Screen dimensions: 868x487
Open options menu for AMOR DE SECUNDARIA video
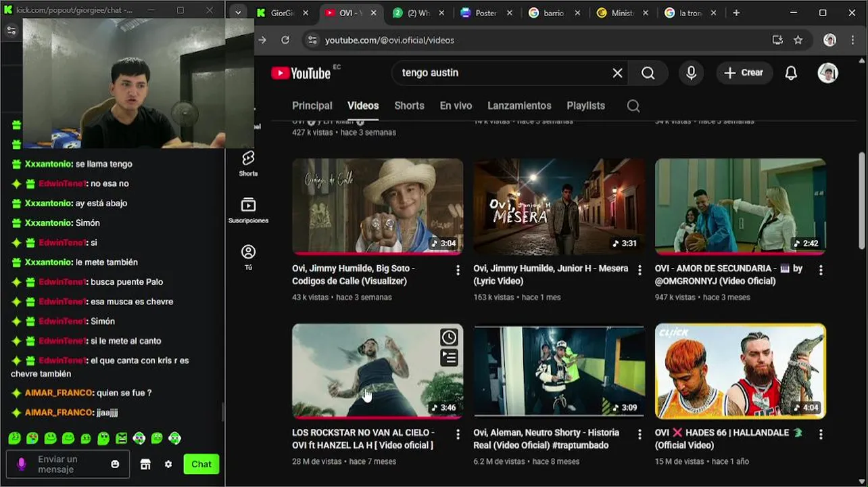821,270
